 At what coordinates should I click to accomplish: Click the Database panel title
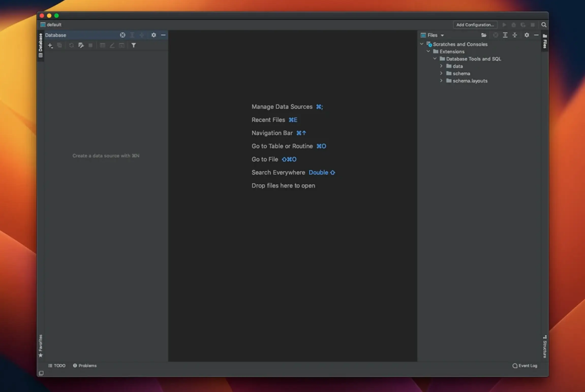coord(56,35)
